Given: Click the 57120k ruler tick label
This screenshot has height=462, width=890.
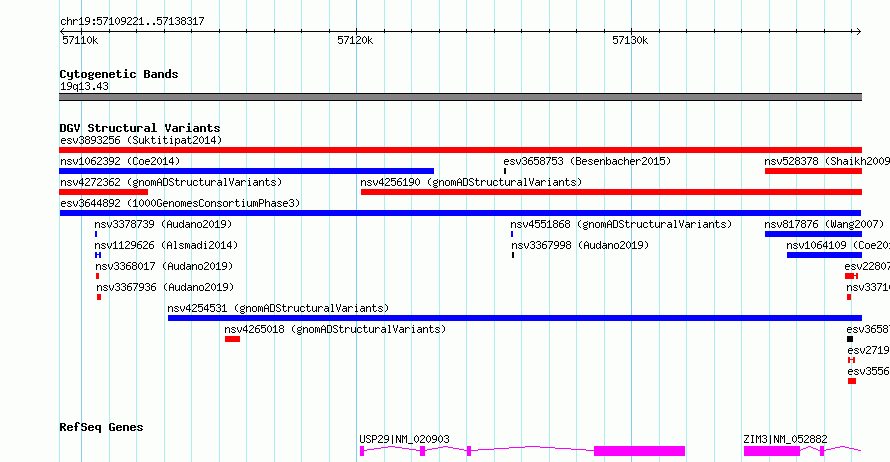Looking at the screenshot, I should 355,40.
